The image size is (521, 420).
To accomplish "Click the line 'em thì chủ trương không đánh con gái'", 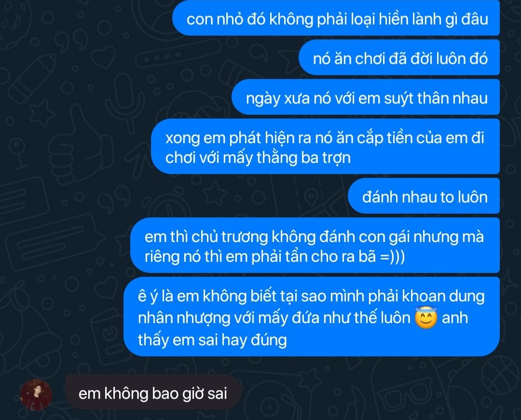I will 315,236.
